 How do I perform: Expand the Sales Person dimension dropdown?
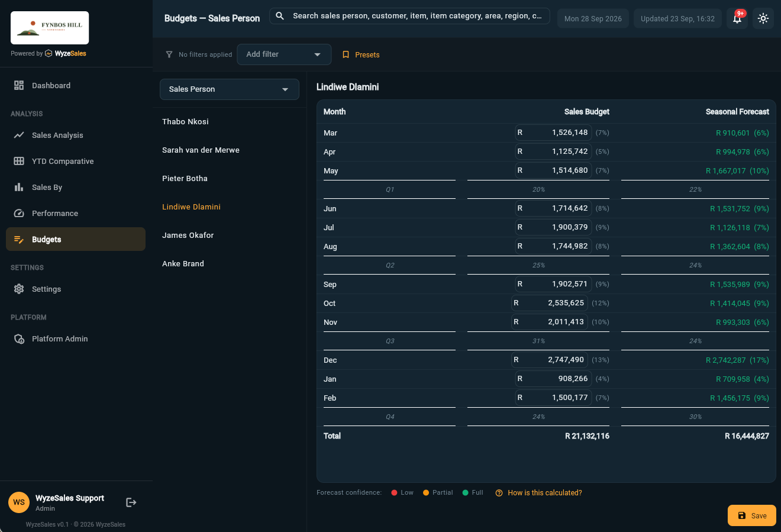pyautogui.click(x=230, y=89)
